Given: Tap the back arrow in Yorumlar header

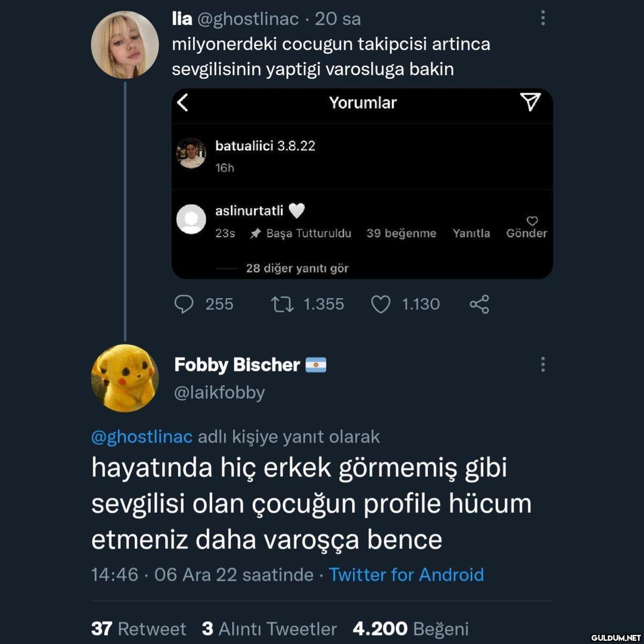Looking at the screenshot, I should (183, 103).
